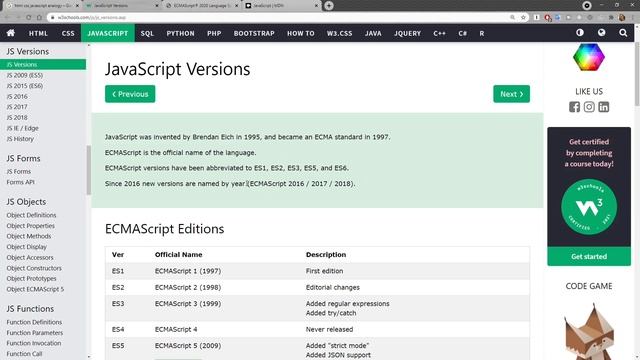Open Object Definitions sidebar link
The height and width of the screenshot is (360, 640).
(31, 215)
